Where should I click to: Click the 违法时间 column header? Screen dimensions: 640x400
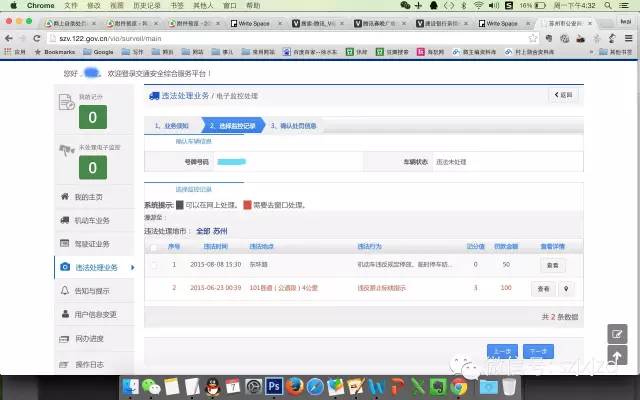(216, 247)
